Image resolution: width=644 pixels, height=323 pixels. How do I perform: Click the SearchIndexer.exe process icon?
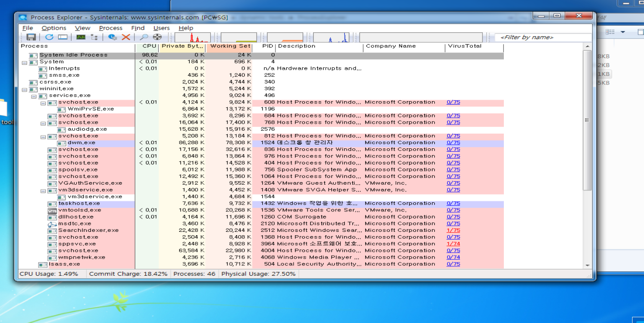[52, 230]
